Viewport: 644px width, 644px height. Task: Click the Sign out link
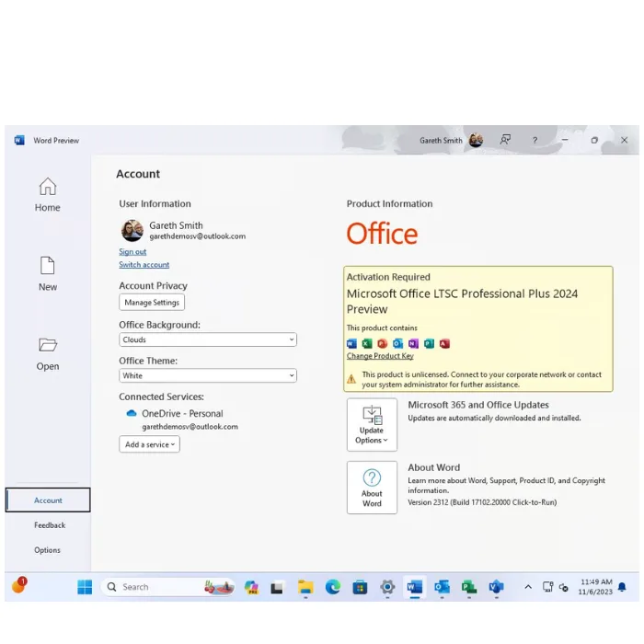tap(132, 251)
